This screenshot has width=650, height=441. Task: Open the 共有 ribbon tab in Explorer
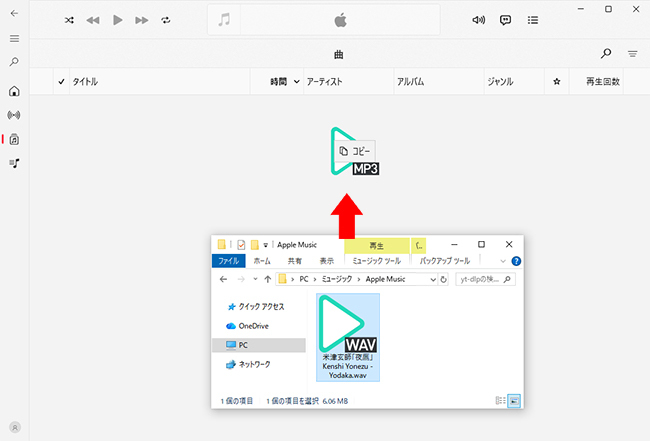coord(294,261)
